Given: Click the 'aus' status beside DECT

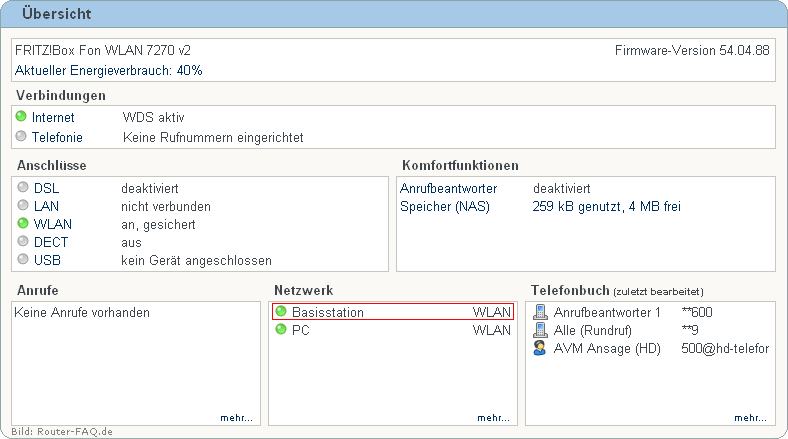Looking at the screenshot, I should pyautogui.click(x=131, y=243).
